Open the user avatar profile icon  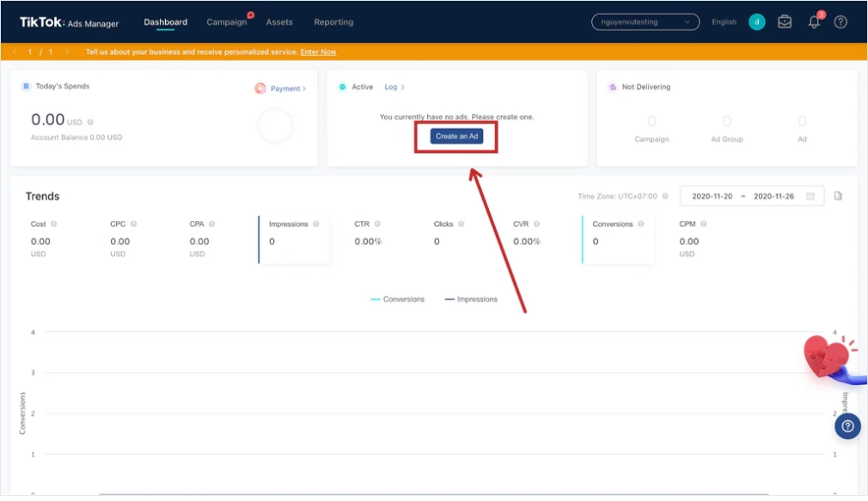756,22
